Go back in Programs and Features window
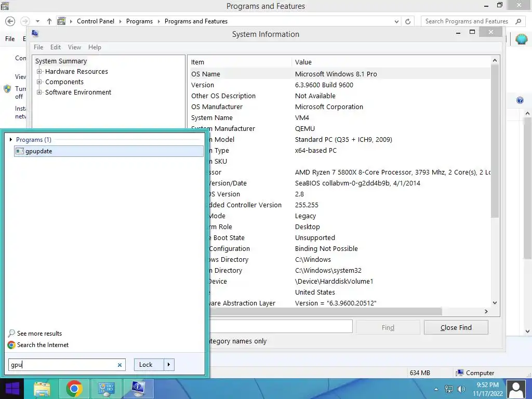 click(x=10, y=21)
